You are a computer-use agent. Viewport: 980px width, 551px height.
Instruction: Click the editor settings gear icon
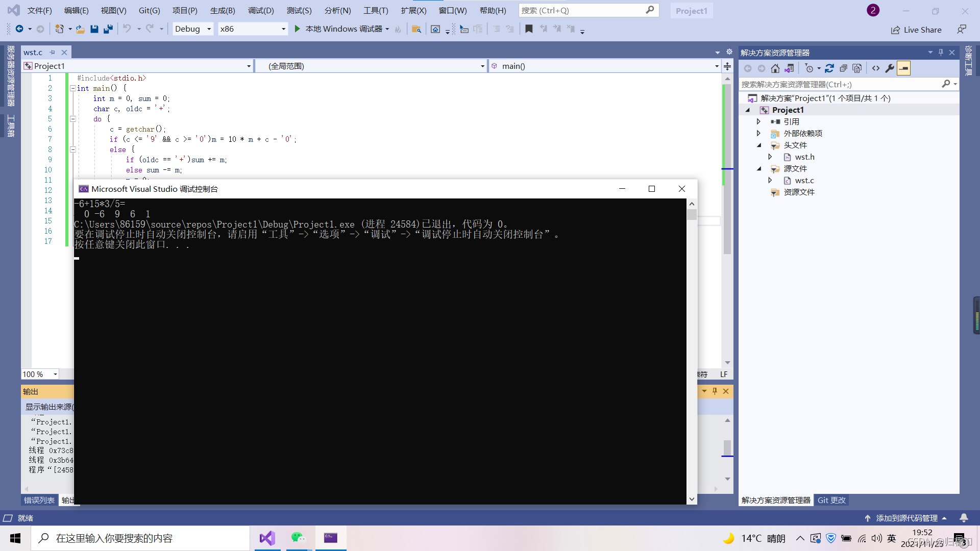(x=729, y=52)
